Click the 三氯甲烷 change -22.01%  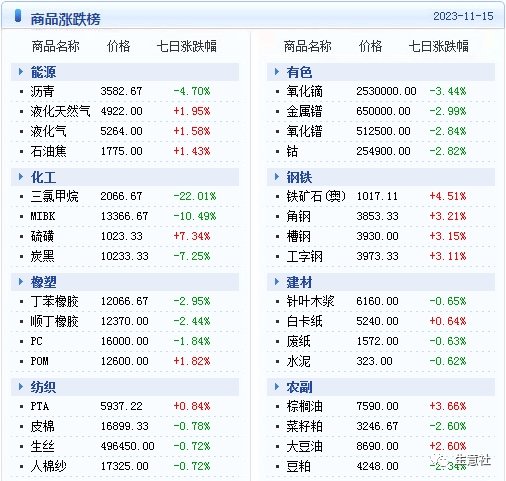[x=195, y=196]
